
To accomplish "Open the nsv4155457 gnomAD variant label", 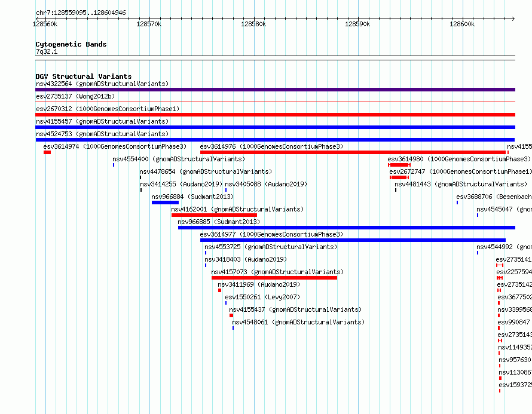I will [102, 121].
